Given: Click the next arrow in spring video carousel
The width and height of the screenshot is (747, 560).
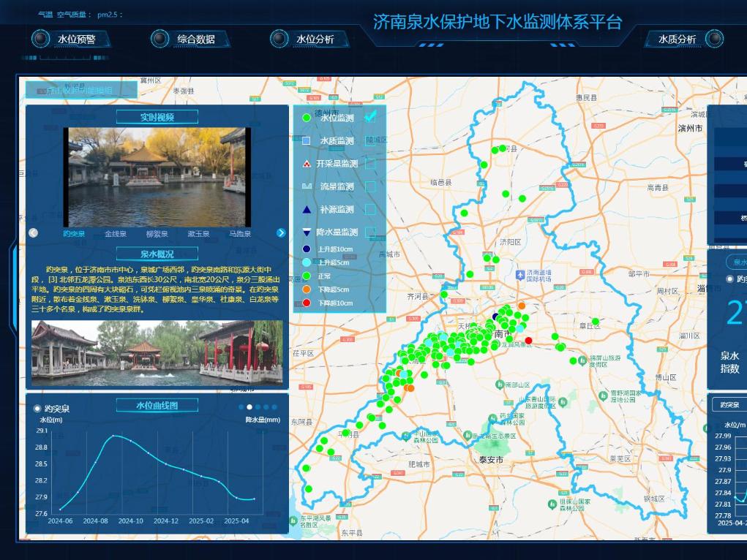Looking at the screenshot, I should tap(281, 233).
